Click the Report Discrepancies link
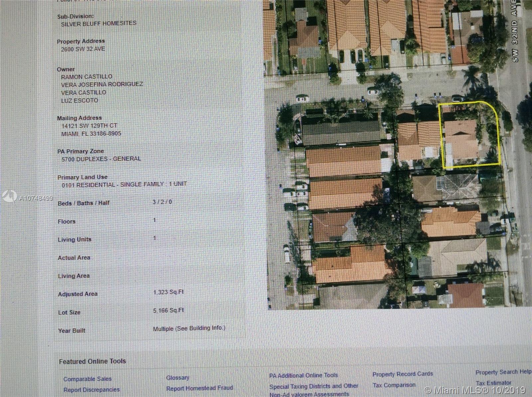 (91, 390)
